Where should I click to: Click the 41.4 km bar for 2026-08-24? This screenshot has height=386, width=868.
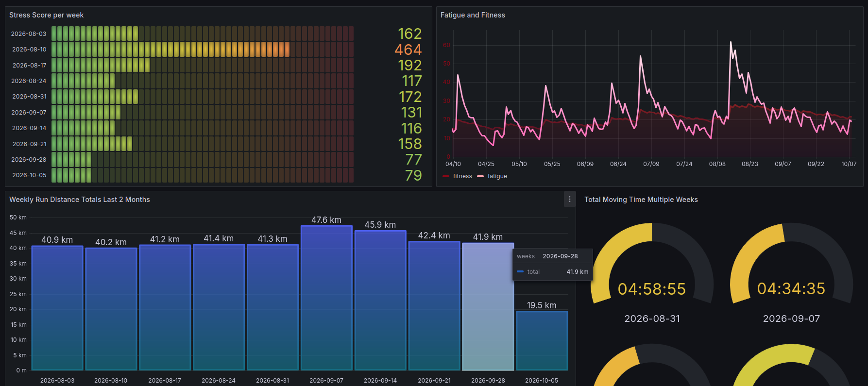click(x=219, y=307)
